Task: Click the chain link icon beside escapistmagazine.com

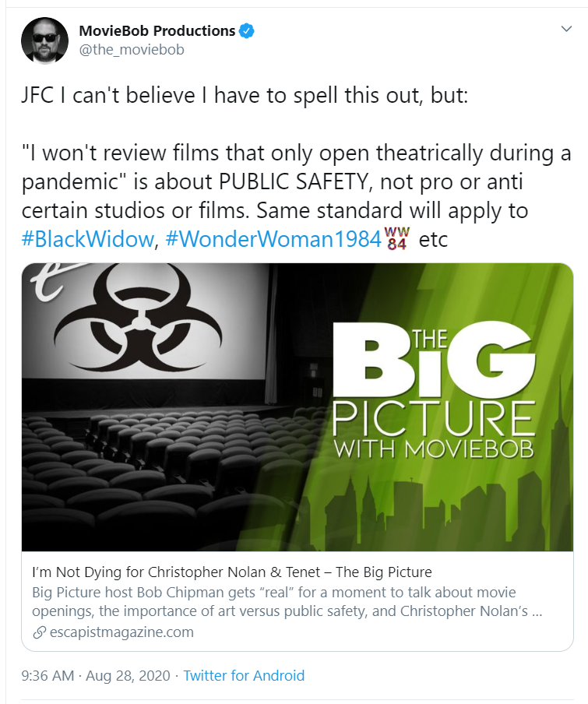Action: pos(40,632)
